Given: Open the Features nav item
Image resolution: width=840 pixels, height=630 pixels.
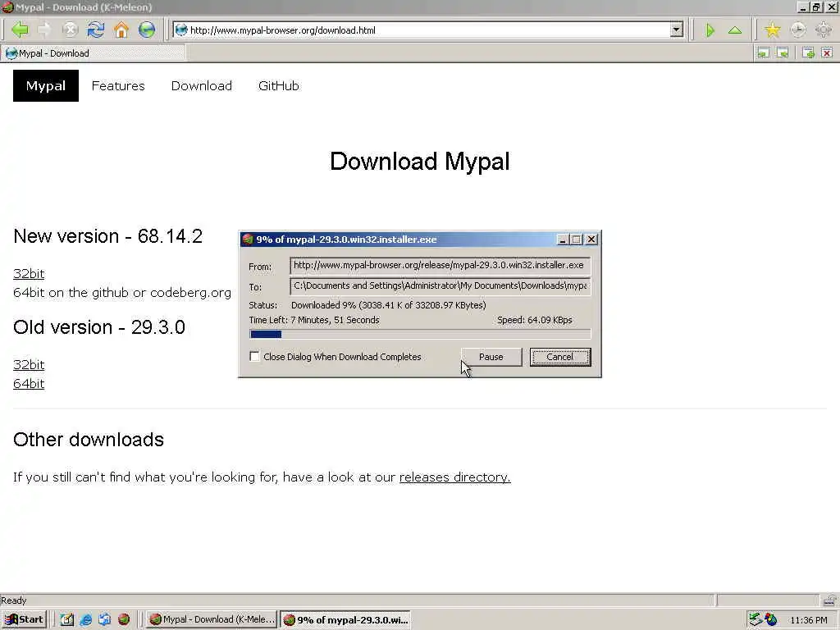Looking at the screenshot, I should pos(118,85).
